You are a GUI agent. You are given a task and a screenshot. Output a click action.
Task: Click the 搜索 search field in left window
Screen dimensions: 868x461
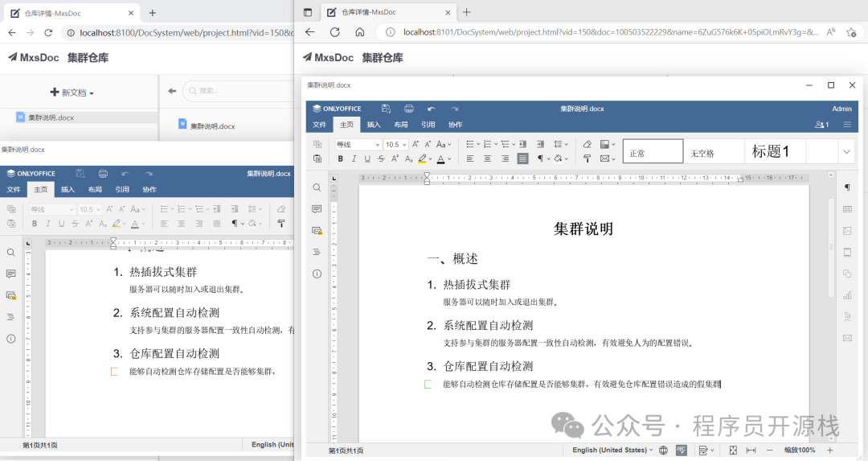tap(238, 91)
